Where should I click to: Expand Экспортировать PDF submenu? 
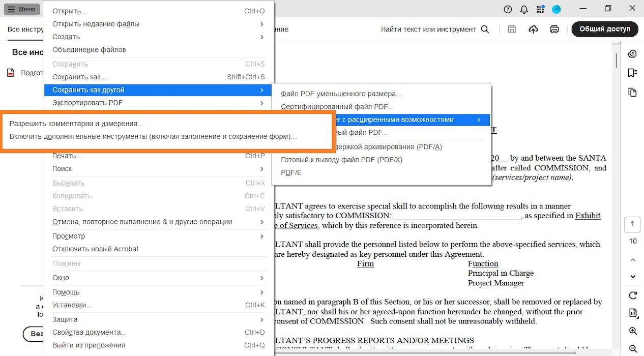point(159,103)
